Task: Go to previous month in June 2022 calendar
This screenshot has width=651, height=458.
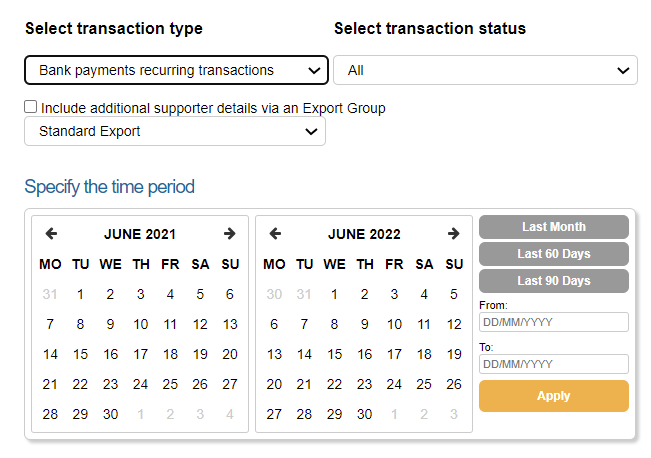Action: [275, 234]
